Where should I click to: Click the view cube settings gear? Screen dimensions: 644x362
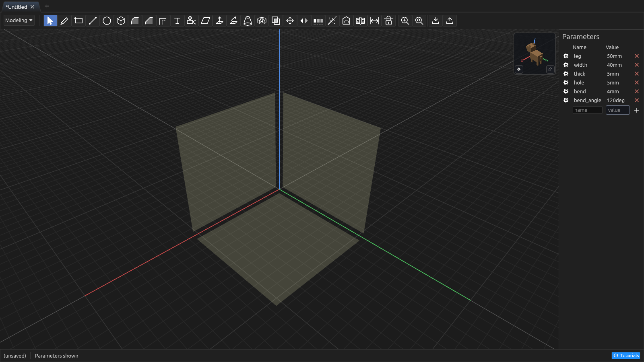[x=519, y=69]
